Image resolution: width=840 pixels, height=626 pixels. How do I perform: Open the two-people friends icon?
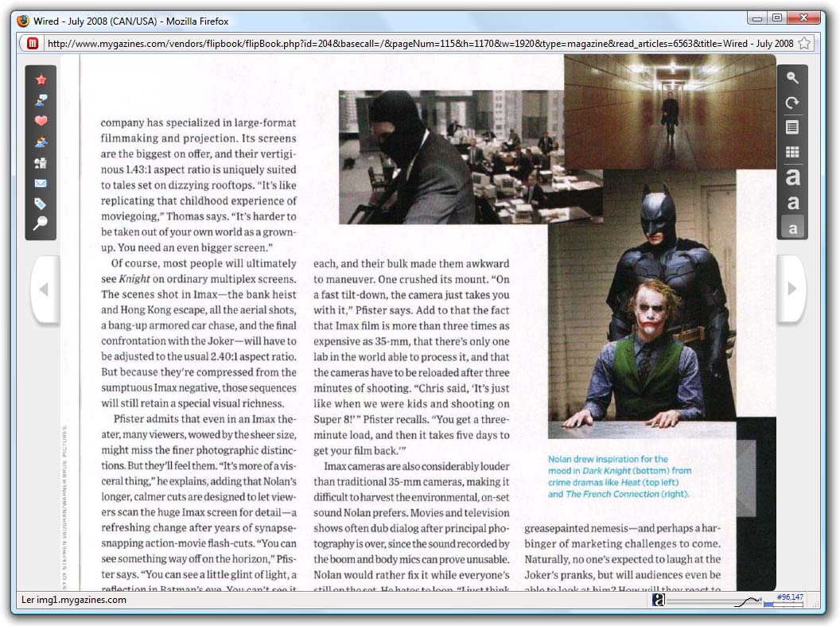[x=41, y=142]
